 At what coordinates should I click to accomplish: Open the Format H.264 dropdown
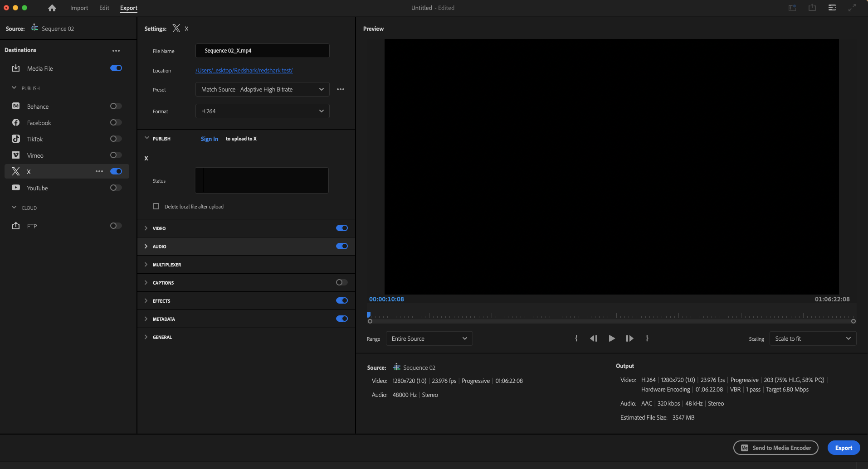point(262,111)
